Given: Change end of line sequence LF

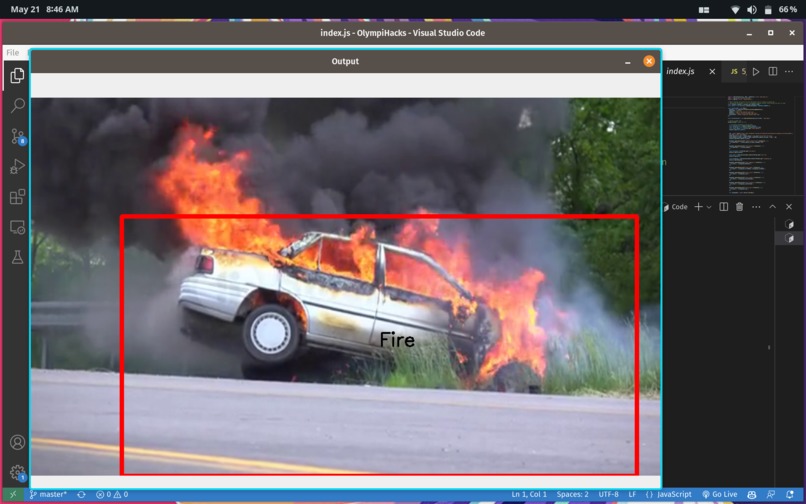Looking at the screenshot, I should pyautogui.click(x=632, y=494).
